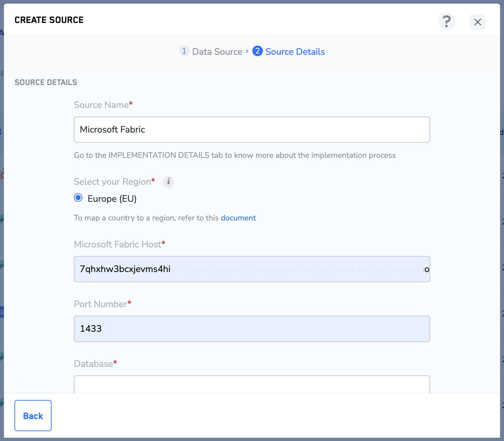Click the SOURCE DETAILS section heading

click(x=46, y=82)
